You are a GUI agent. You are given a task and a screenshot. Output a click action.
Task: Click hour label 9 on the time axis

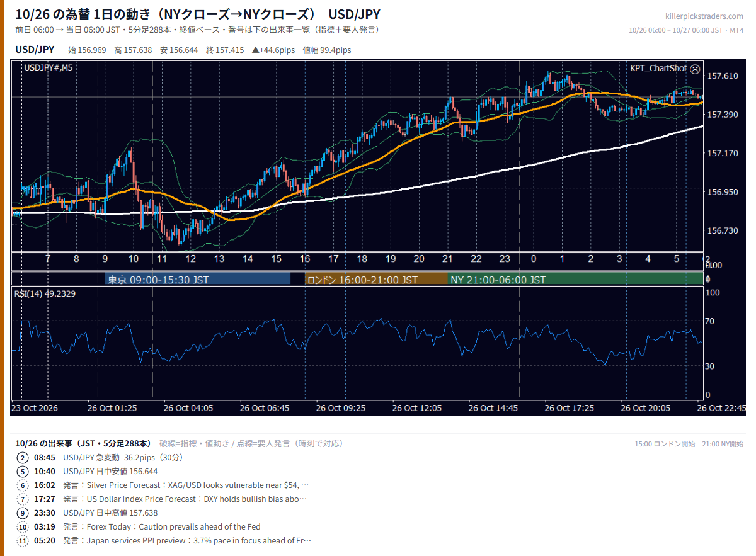(105, 259)
